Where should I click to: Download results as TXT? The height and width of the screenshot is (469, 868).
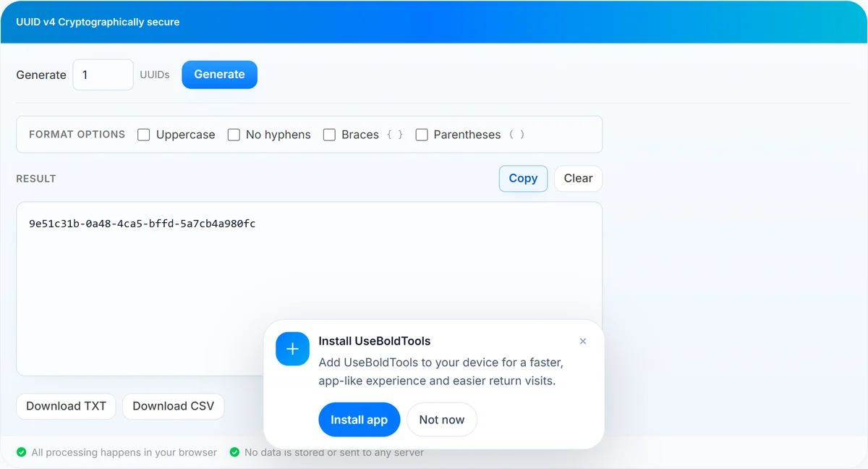(x=66, y=406)
